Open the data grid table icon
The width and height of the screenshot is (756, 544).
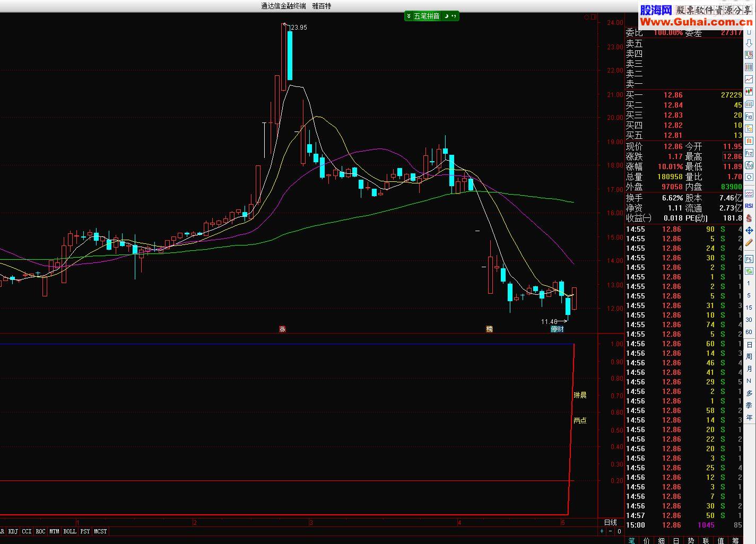749,67
